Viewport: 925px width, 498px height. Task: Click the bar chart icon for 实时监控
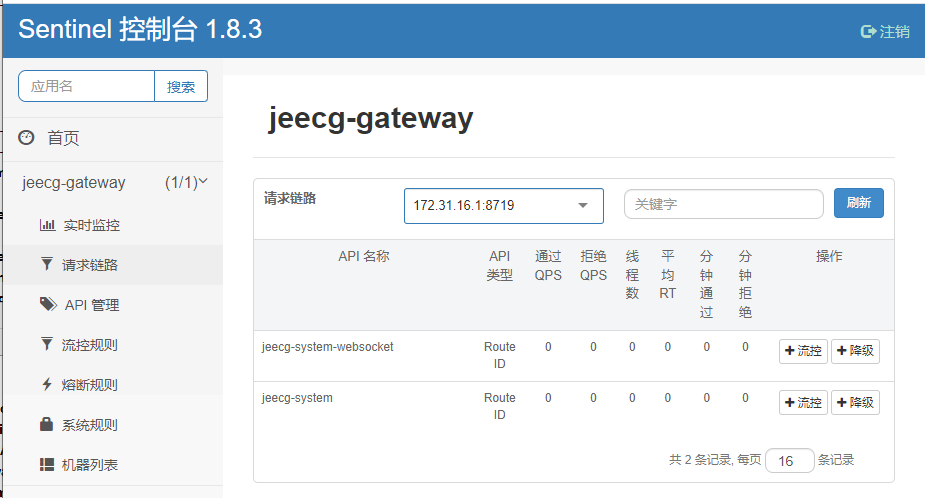coord(47,225)
